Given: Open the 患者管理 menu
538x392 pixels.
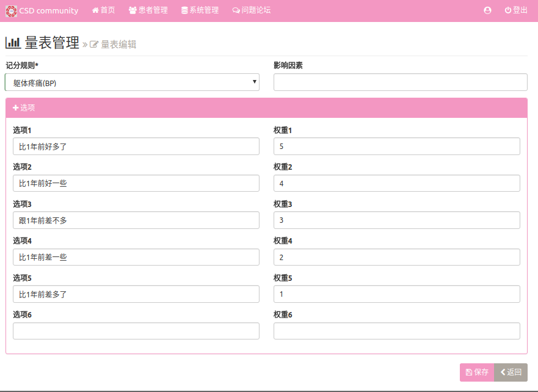Looking at the screenshot, I should pyautogui.click(x=148, y=10).
